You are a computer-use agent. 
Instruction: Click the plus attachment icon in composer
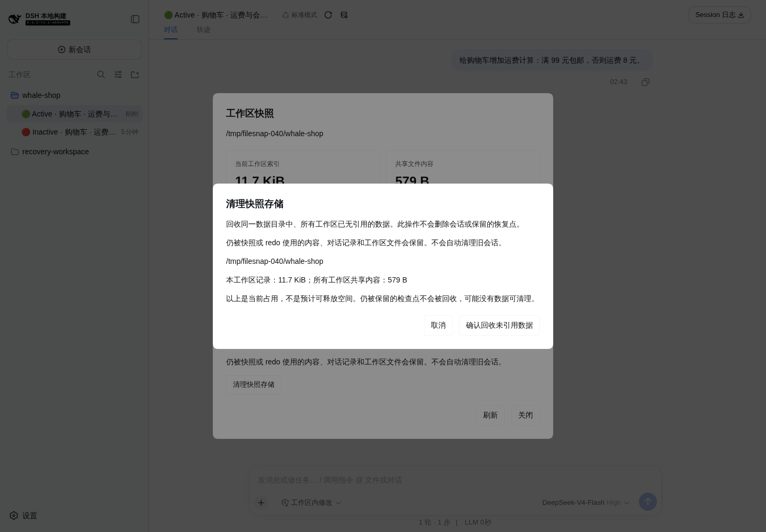click(261, 502)
